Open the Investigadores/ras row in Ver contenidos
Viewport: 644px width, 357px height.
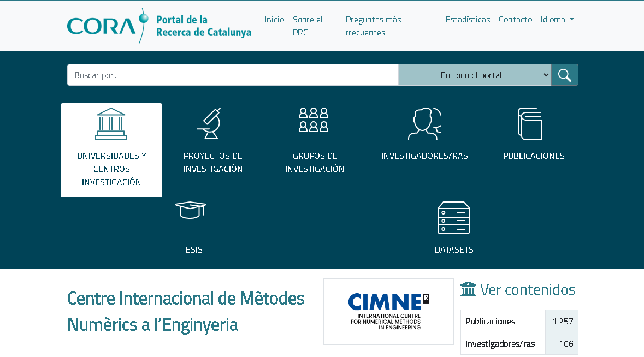coord(519,343)
